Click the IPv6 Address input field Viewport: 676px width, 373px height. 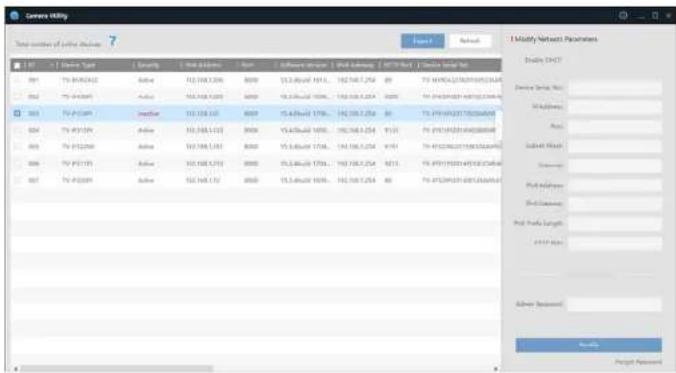pos(615,185)
